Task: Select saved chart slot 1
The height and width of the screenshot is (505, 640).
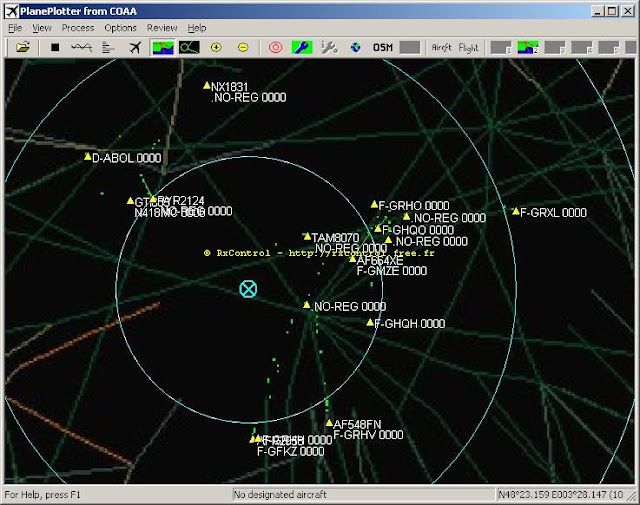Action: pos(501,48)
